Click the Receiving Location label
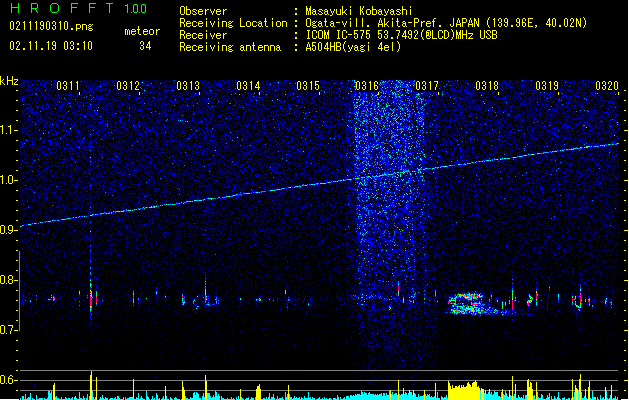The width and height of the screenshot is (629, 400). [x=233, y=23]
